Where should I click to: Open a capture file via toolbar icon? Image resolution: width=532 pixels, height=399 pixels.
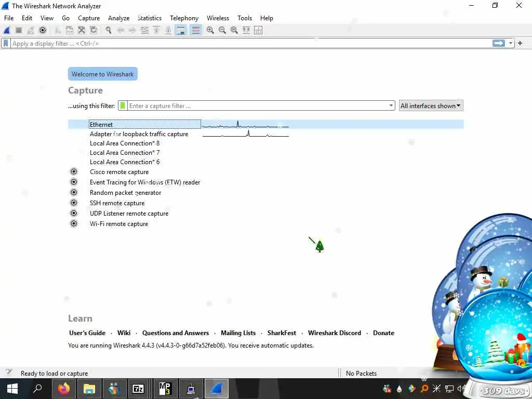58,30
